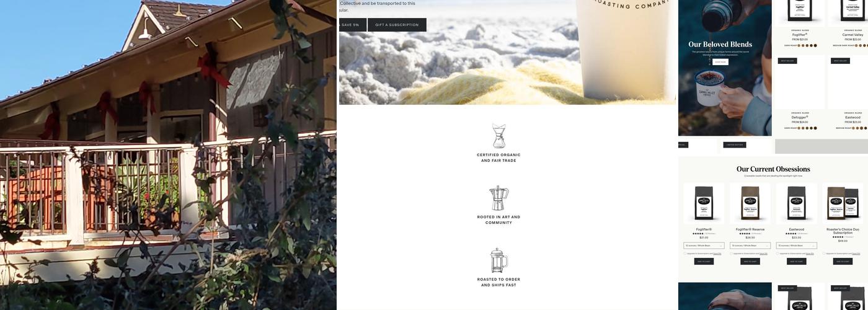Click Shop Now under Our Beloved Blends

click(720, 62)
